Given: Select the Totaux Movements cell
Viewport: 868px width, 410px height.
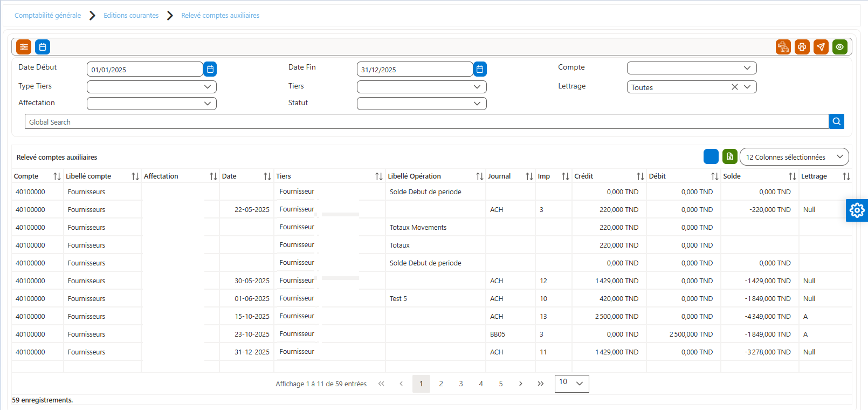Looking at the screenshot, I should (x=436, y=227).
